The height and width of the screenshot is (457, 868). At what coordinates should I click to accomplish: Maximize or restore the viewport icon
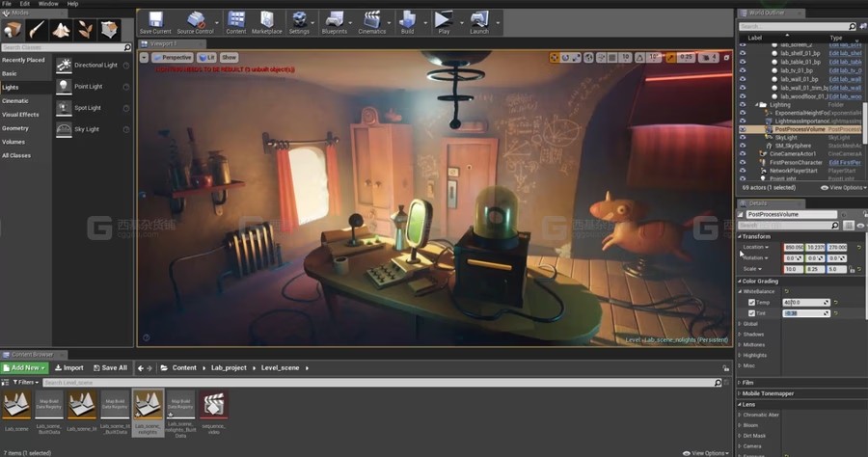coord(726,58)
